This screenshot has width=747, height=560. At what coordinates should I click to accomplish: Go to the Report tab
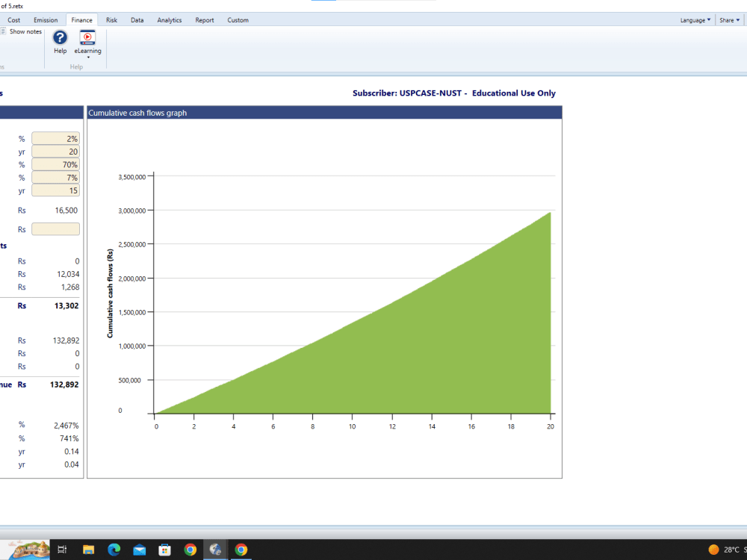point(204,20)
